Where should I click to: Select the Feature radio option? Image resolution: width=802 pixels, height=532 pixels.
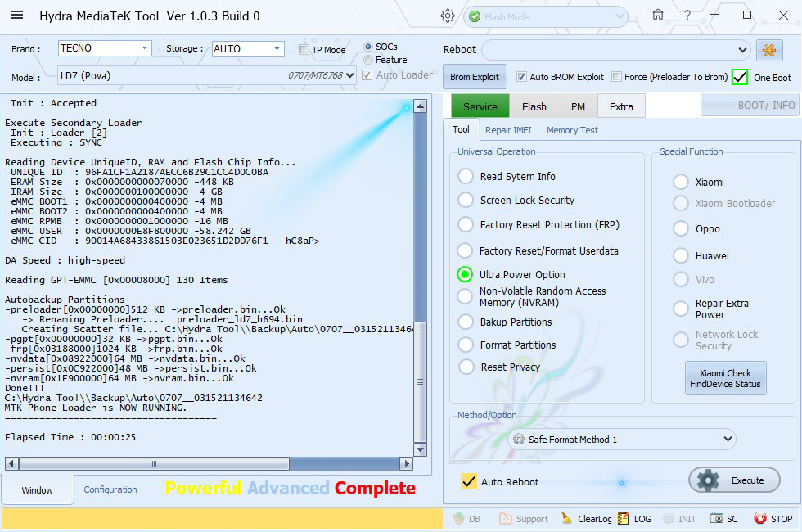click(x=367, y=60)
